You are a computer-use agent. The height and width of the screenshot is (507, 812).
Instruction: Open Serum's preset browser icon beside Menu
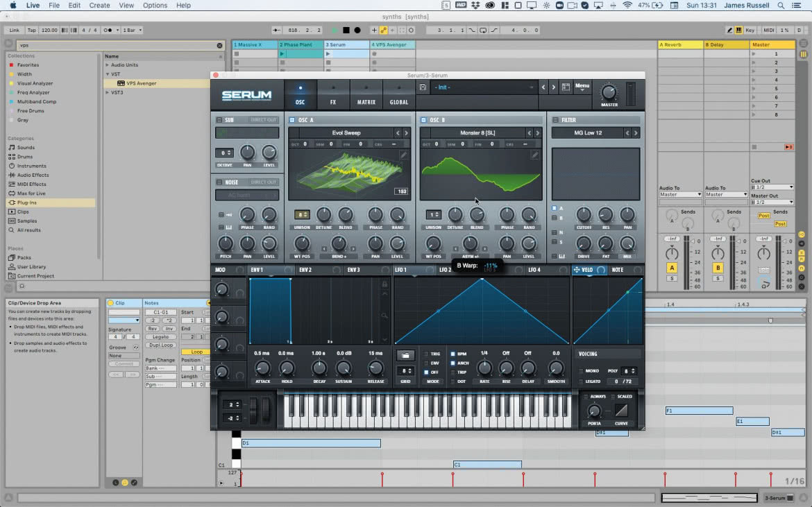click(566, 87)
